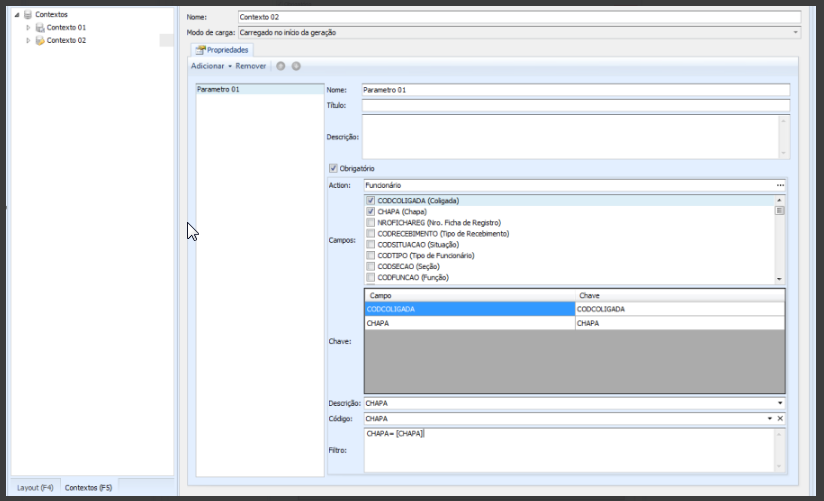Click the Remover button
This screenshot has height=501, width=824.
251,66
